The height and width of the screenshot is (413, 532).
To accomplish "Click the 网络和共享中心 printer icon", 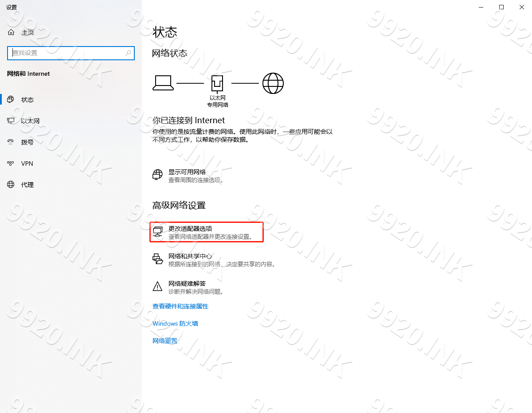I will (x=157, y=259).
